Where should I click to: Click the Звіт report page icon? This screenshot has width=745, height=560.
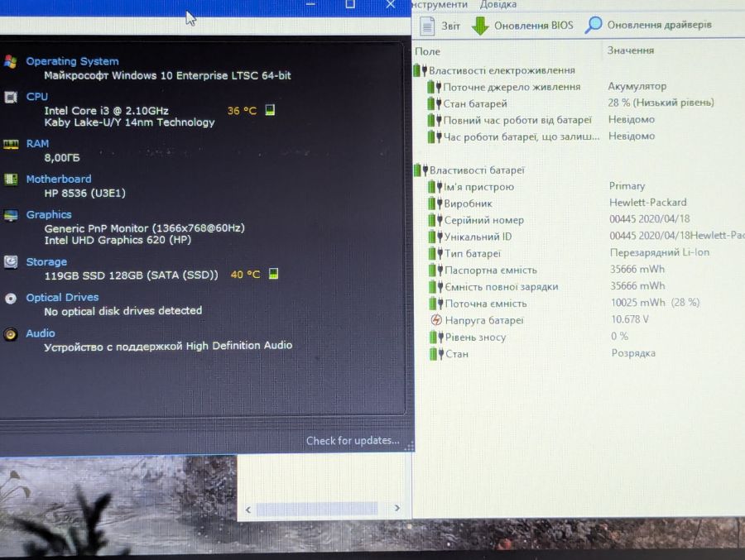(x=427, y=26)
